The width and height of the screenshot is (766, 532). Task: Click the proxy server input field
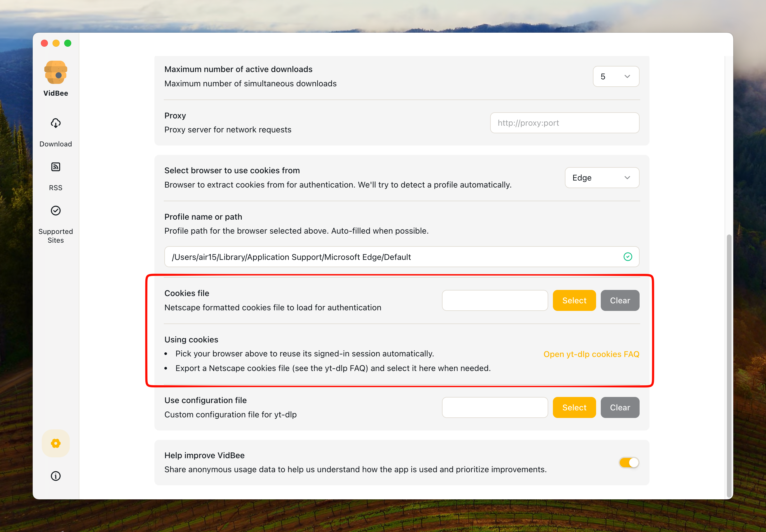(565, 123)
